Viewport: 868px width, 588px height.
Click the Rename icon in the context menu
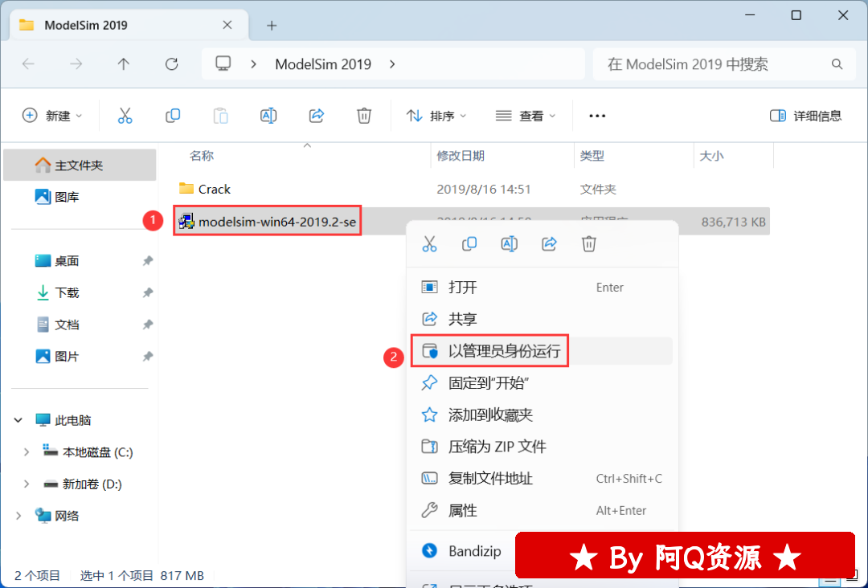coord(510,243)
